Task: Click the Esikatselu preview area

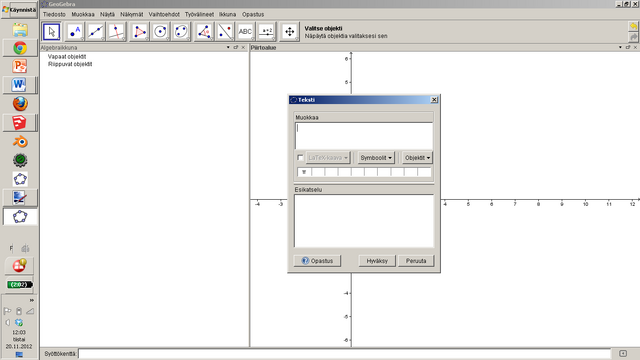Action: click(x=364, y=221)
